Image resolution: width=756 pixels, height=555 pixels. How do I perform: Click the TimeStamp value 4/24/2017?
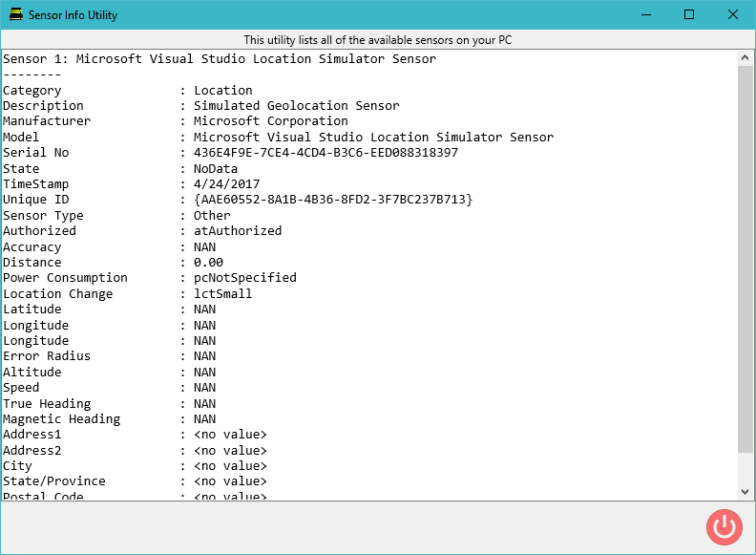click(226, 183)
